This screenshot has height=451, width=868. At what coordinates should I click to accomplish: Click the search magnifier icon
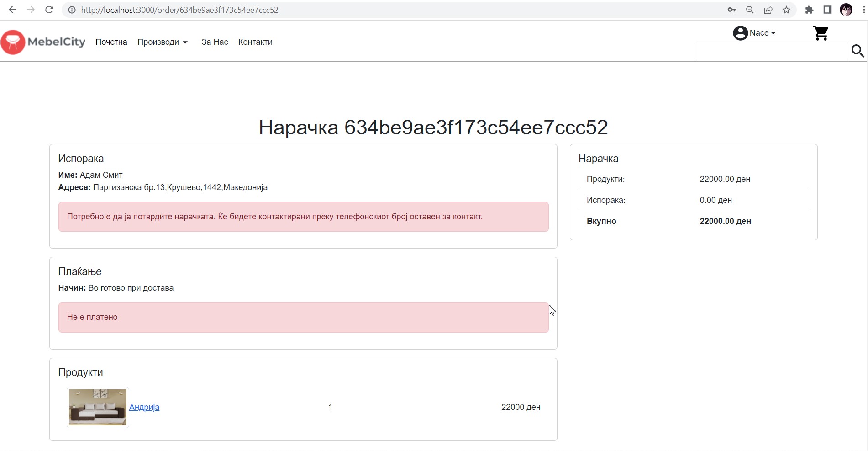pos(857,51)
